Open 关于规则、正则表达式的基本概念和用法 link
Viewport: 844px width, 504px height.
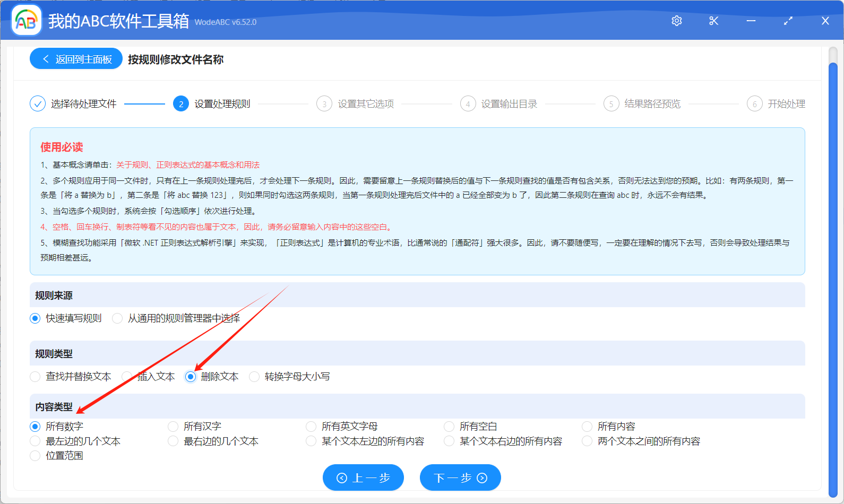[188, 165]
